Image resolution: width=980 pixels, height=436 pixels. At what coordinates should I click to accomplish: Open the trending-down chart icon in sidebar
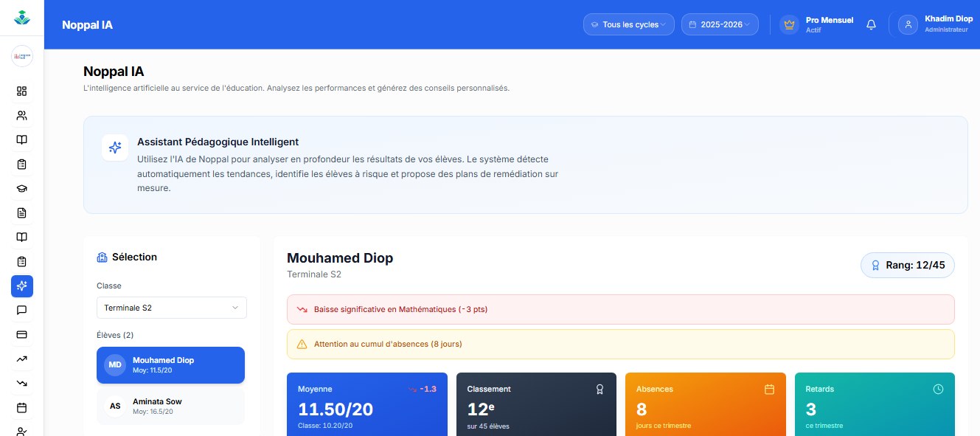pyautogui.click(x=21, y=383)
